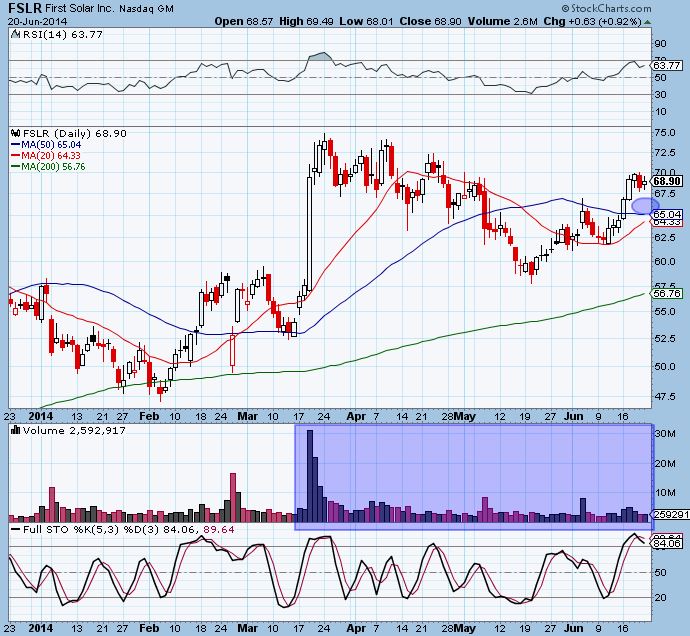The height and width of the screenshot is (636, 690).
Task: Click the 72.5 price axis label
Action: (665, 152)
